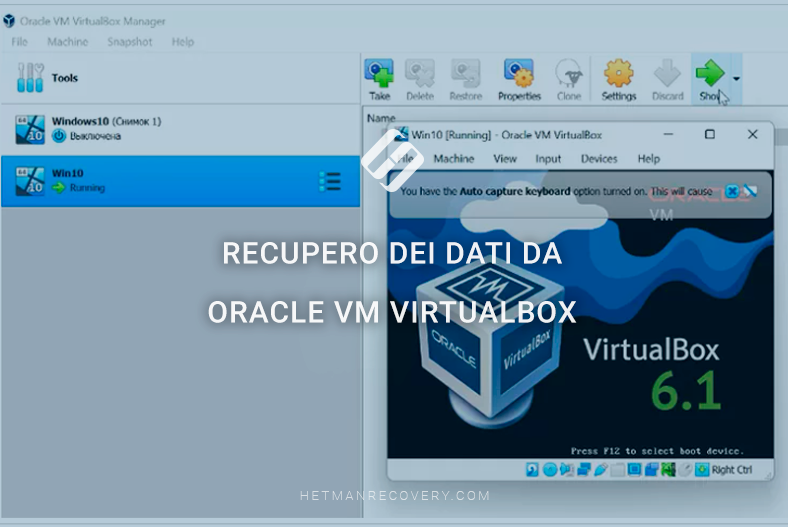Click the Running status arrow under Win10
Image resolution: width=788 pixels, height=527 pixels.
click(x=59, y=187)
